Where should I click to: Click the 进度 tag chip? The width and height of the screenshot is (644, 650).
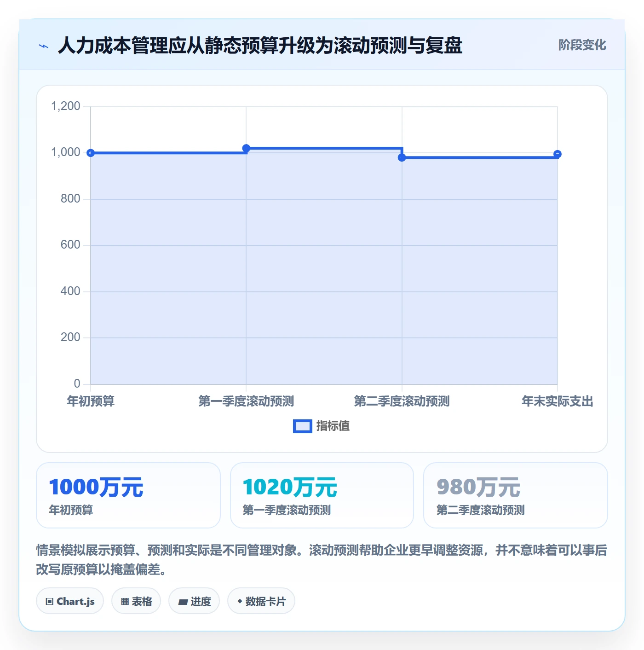(x=194, y=601)
